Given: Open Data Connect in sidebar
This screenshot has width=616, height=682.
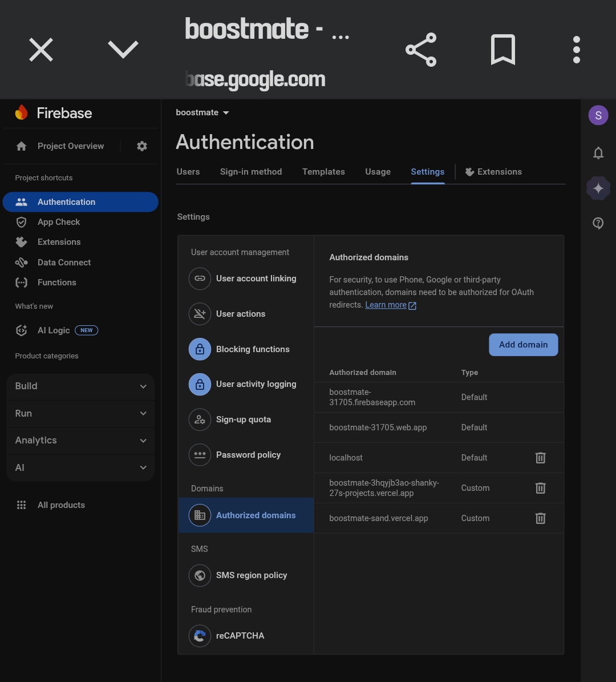Looking at the screenshot, I should (80, 263).
